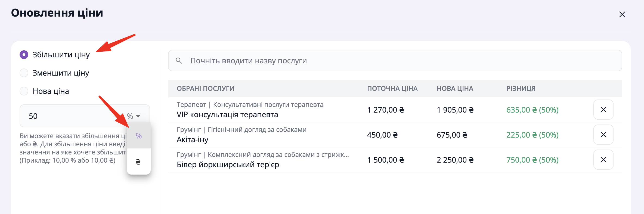Click the search magnifier icon
644x214 pixels.
pos(179,61)
